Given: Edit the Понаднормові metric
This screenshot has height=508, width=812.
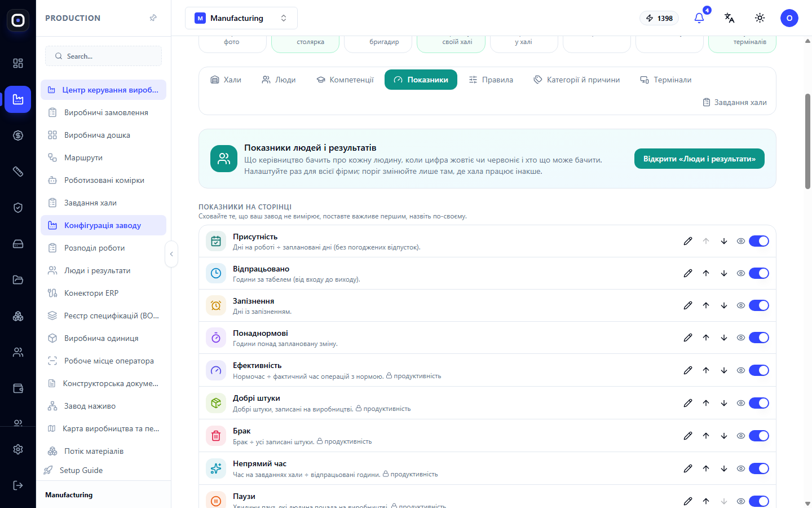Looking at the screenshot, I should pyautogui.click(x=688, y=338).
